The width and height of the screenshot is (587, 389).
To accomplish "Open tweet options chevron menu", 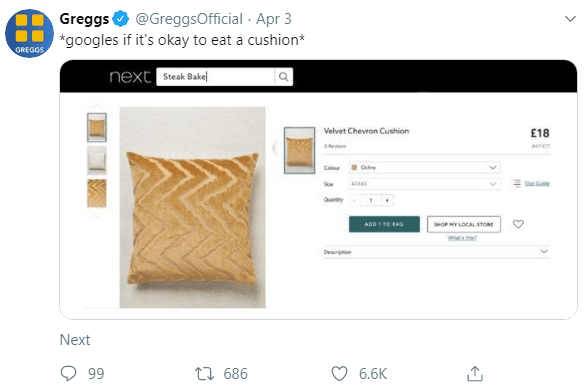I will pos(570,19).
